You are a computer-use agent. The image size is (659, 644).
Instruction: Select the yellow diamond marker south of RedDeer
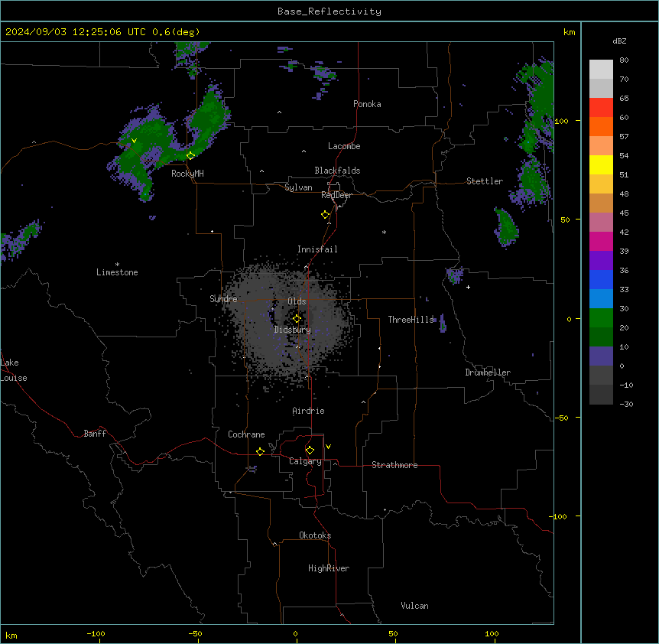coord(325,214)
